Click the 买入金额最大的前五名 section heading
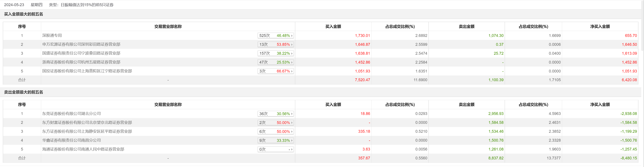The width and height of the screenshot is (644, 167). [x=24, y=14]
